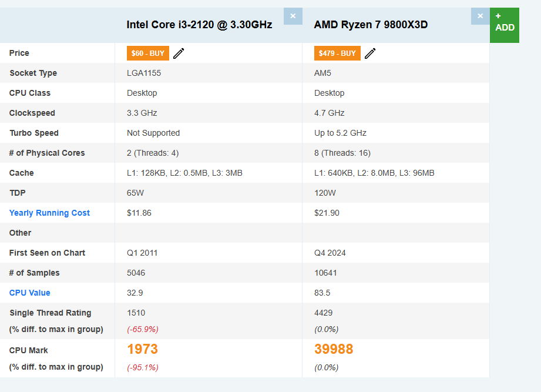Click the AM5 socket value

point(322,73)
